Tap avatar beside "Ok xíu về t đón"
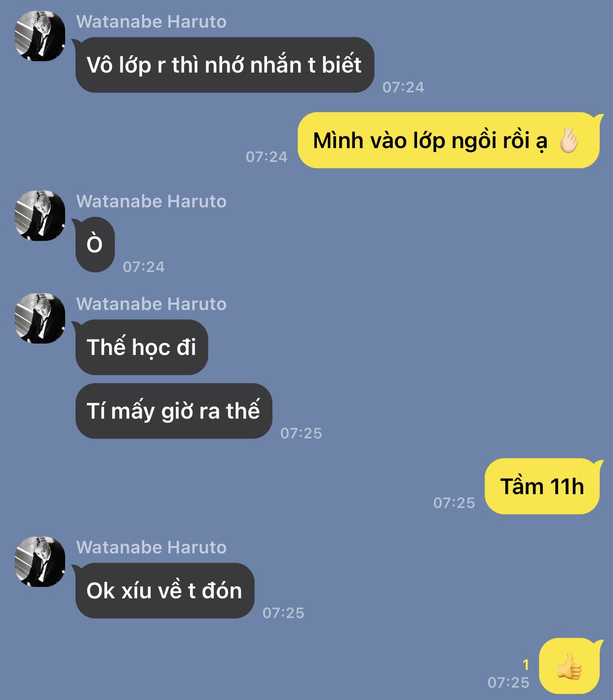 [40, 561]
